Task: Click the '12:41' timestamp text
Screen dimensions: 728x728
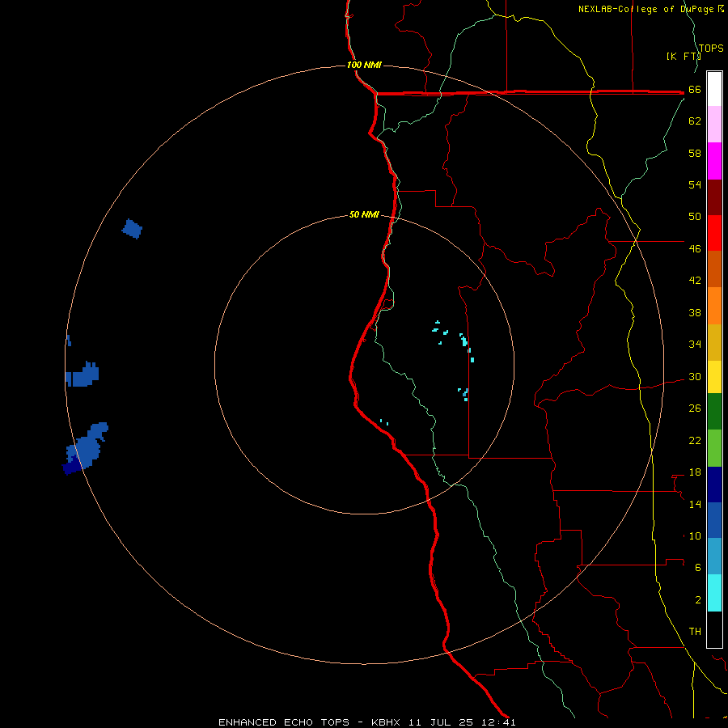Action: click(498, 722)
